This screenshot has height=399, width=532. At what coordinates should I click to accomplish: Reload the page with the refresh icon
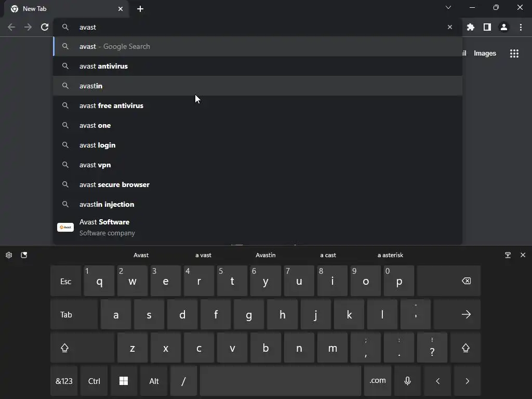tap(45, 27)
